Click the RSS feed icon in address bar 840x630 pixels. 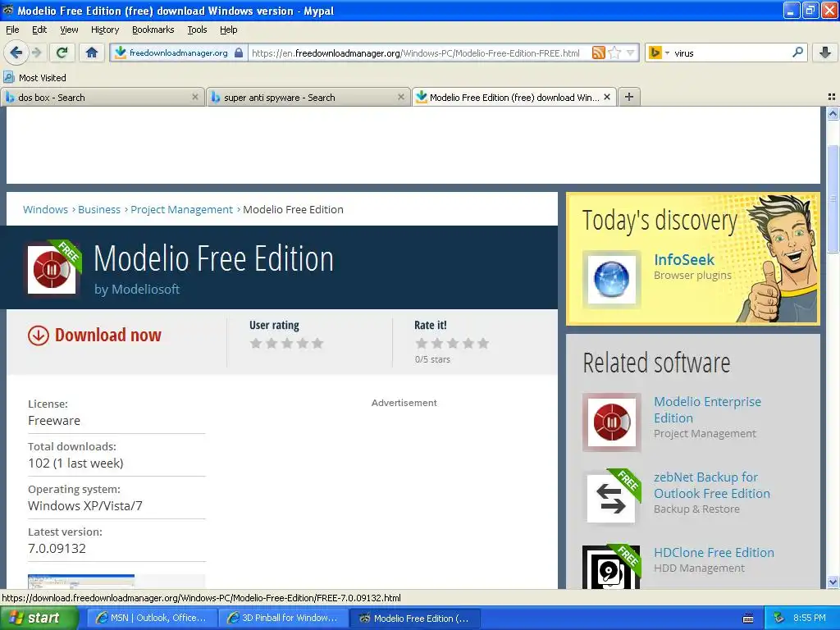pos(598,52)
